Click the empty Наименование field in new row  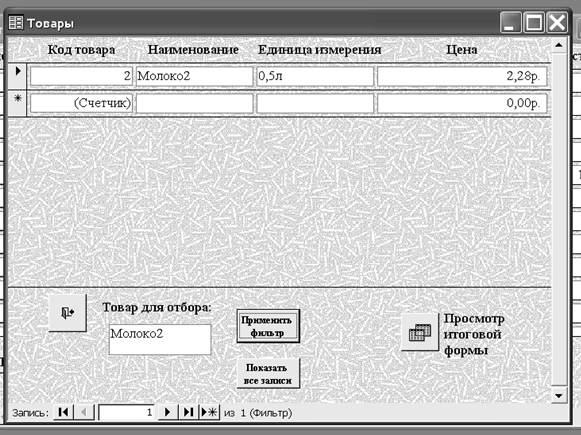195,103
